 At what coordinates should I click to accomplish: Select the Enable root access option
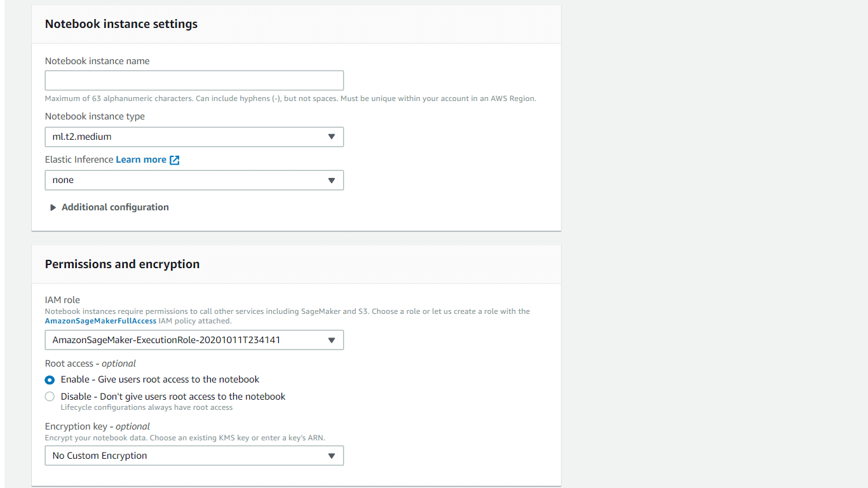(x=50, y=380)
